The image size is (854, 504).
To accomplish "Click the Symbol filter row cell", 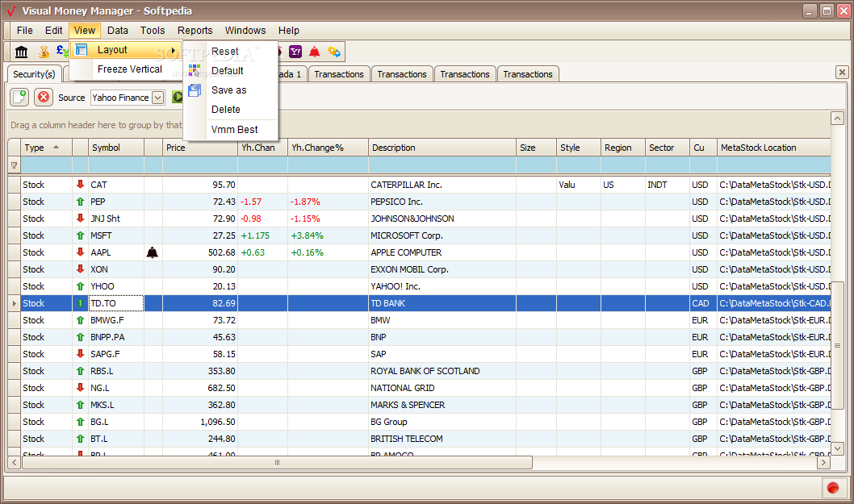I will point(116,165).
